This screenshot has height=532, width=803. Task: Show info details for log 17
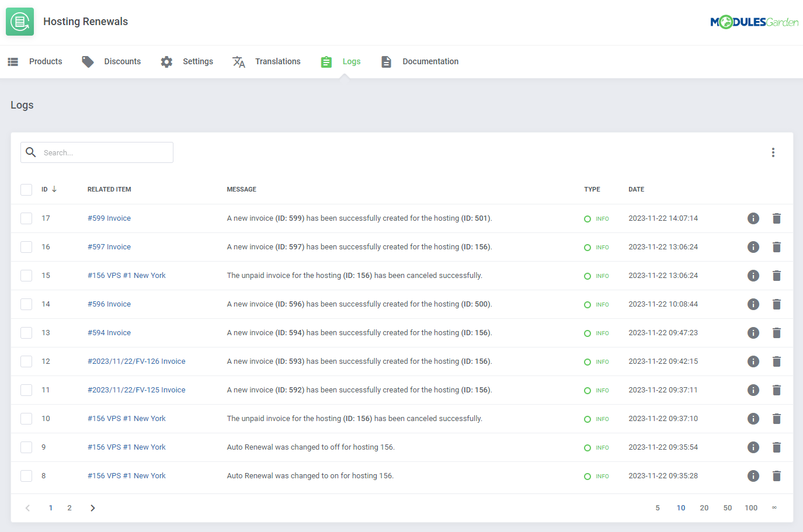(753, 218)
